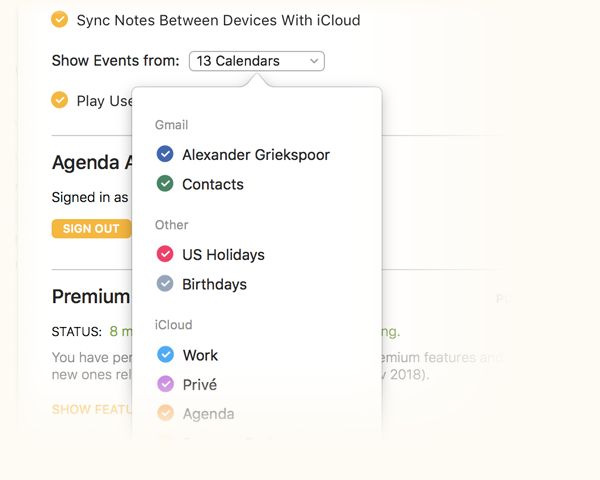Toggle the Play User checkbox
Viewport: 600px width, 480px height.
tap(60, 100)
